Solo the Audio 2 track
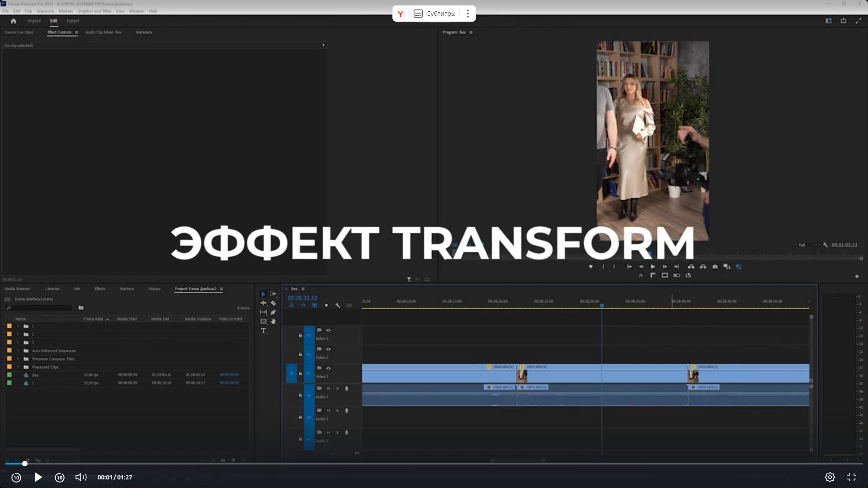 click(337, 410)
